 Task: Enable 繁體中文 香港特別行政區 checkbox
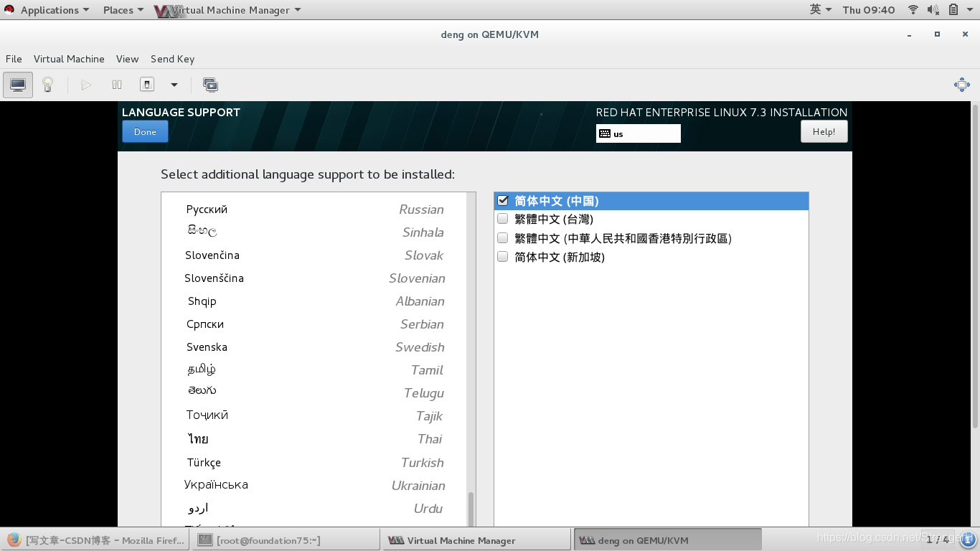(503, 238)
